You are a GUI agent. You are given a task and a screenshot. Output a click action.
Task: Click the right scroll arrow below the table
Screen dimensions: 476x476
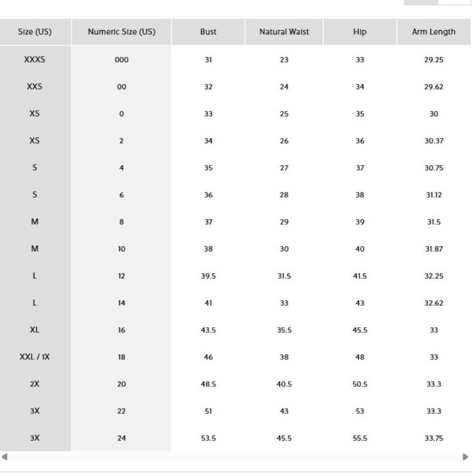click(465, 457)
